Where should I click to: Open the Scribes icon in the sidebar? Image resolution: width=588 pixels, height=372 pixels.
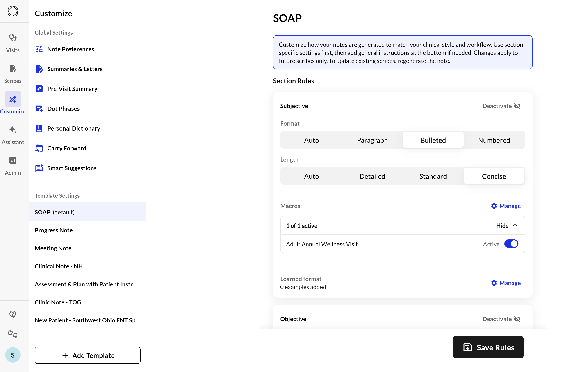13,69
